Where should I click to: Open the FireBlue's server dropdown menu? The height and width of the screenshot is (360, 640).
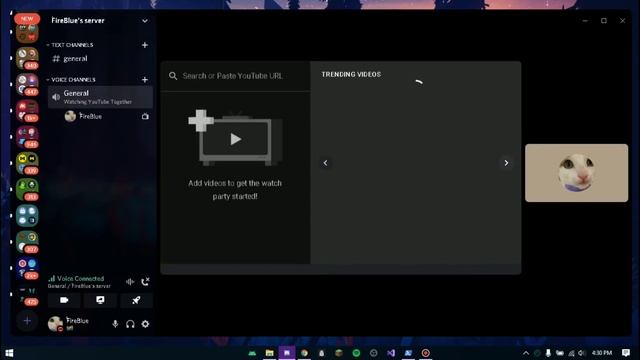[144, 21]
